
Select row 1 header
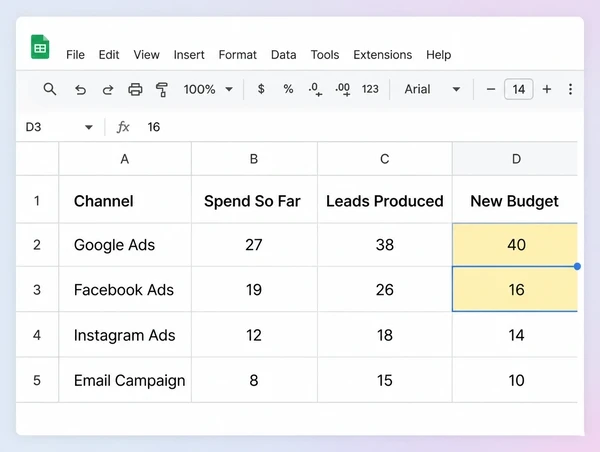click(37, 199)
